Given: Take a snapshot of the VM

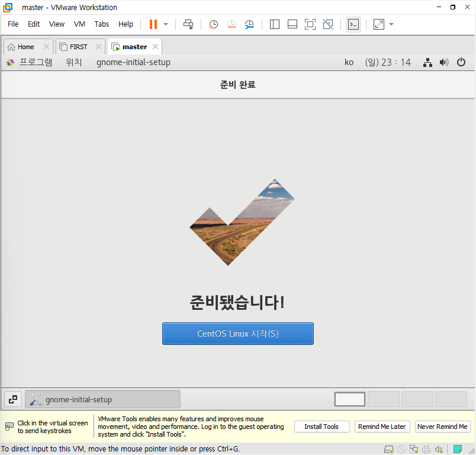Looking at the screenshot, I should pyautogui.click(x=213, y=24).
